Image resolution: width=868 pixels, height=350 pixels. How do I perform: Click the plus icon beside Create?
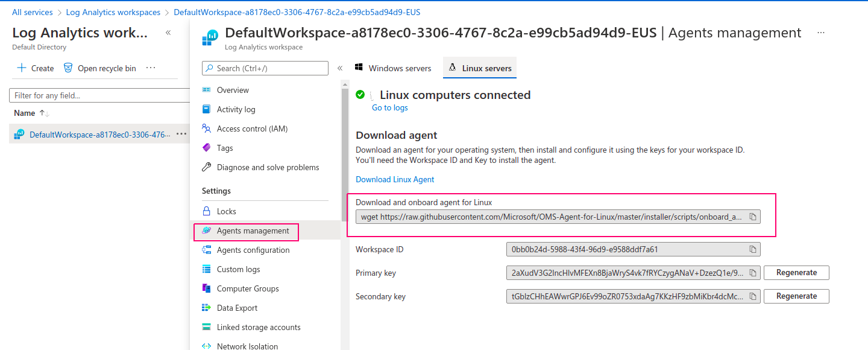22,68
